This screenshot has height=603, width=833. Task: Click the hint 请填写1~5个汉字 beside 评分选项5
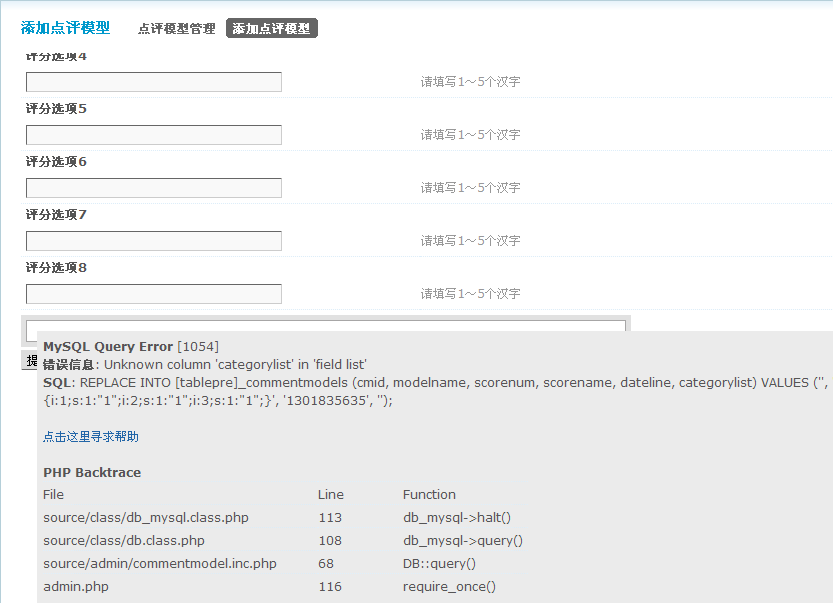coord(470,135)
